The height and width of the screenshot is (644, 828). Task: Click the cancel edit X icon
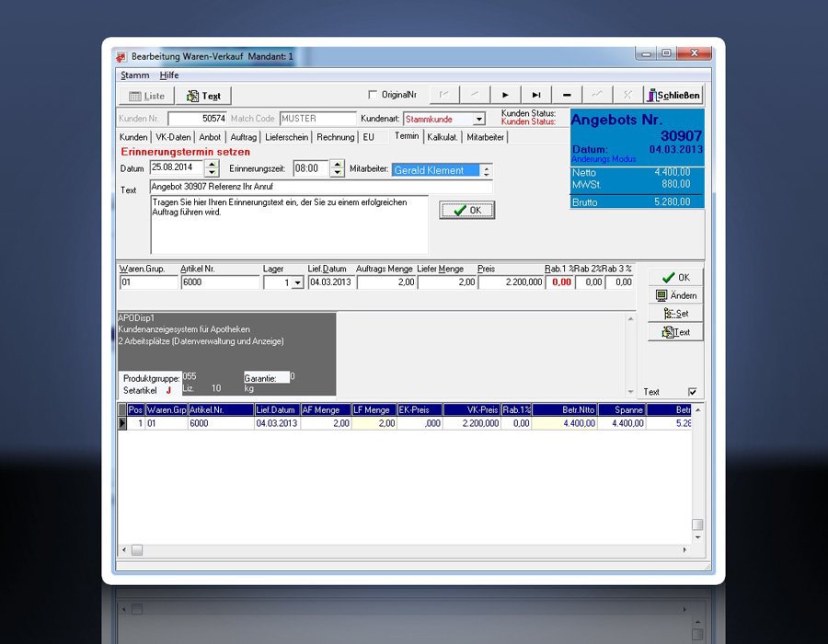click(627, 95)
